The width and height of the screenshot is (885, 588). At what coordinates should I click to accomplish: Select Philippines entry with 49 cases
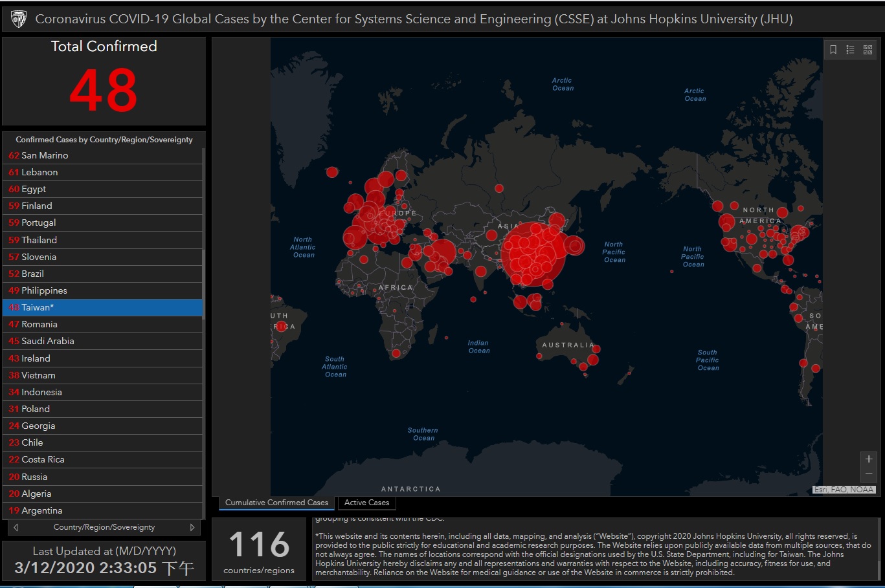coord(102,290)
